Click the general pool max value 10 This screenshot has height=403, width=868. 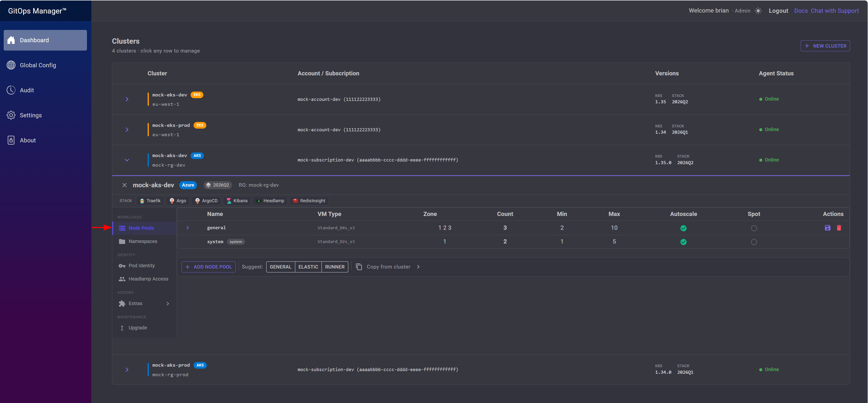pyautogui.click(x=614, y=228)
